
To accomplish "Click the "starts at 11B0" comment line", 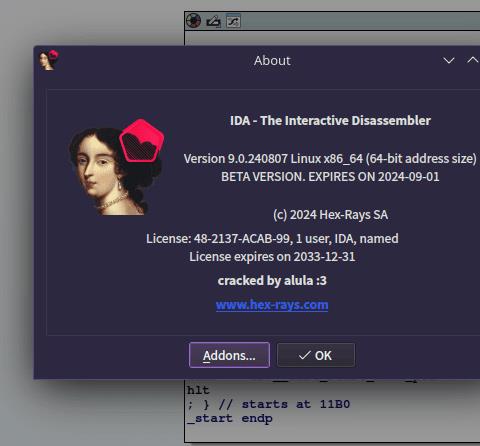I will (x=269, y=404).
